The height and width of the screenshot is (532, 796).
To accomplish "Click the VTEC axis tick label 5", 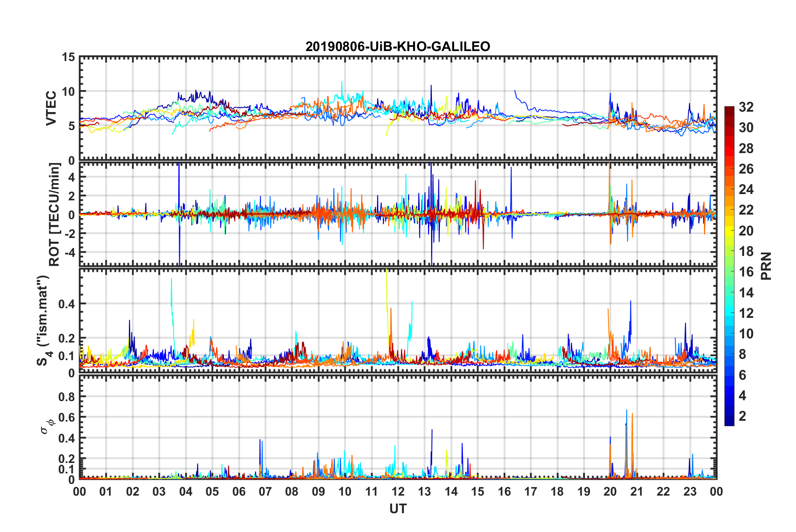I will pos(71,126).
